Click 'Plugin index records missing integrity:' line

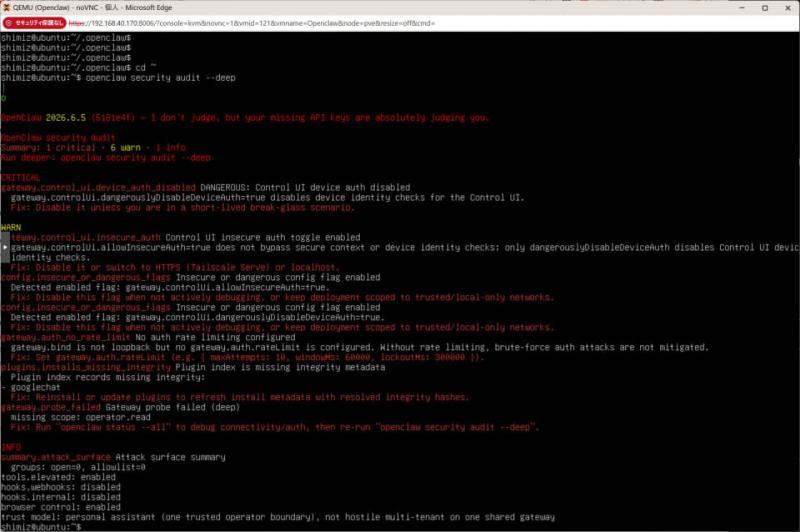pos(108,377)
